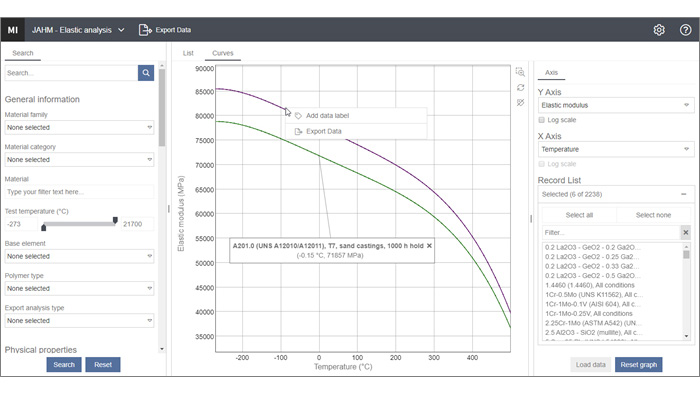Click the refresh chart icon

tap(520, 87)
